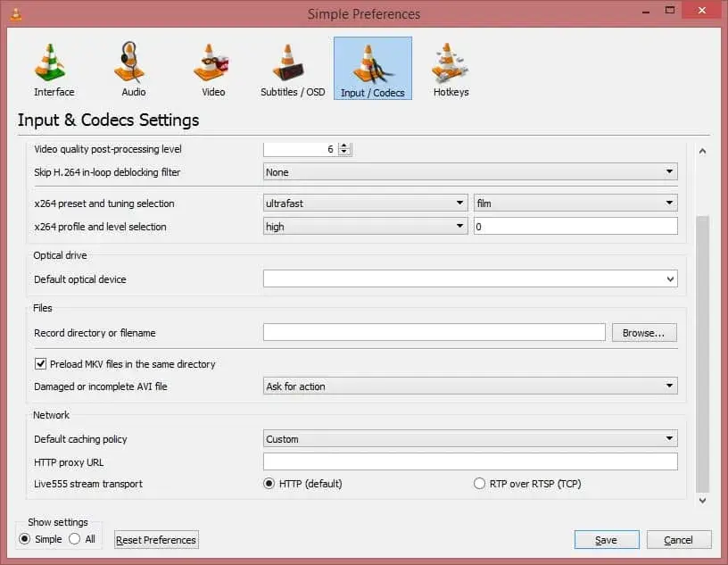This screenshot has height=565, width=728.
Task: Open the x264 preset dropdown showing ultrafast
Action: point(365,203)
